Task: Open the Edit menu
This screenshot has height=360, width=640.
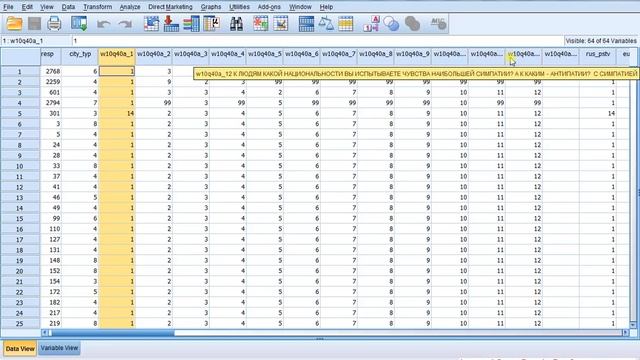Action: [x=27, y=7]
